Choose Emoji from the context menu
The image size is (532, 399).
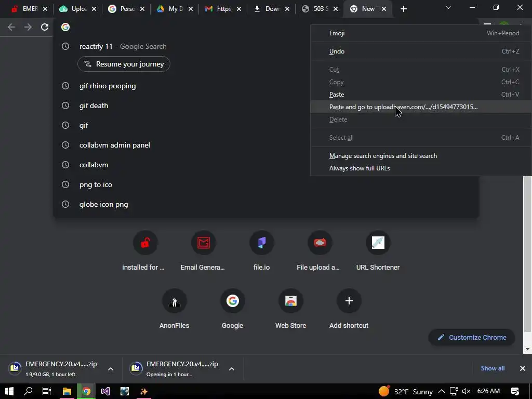(421, 33)
